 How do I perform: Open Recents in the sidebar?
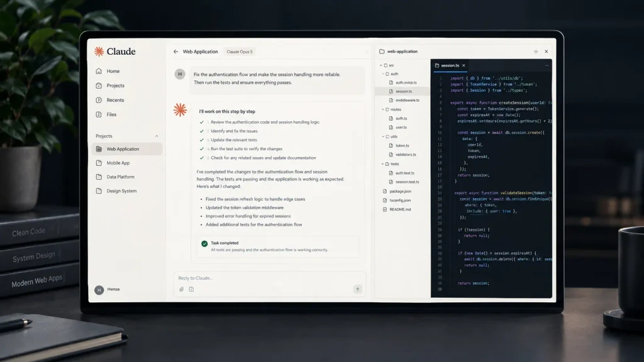click(x=110, y=100)
